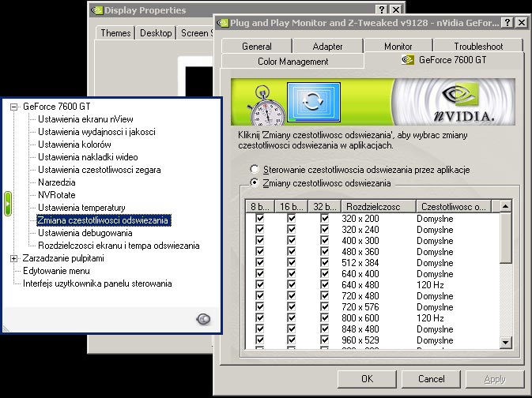Image resolution: width=532 pixels, height=398 pixels.
Task: Click the resolution list scrollbar thumb
Action: [x=506, y=238]
